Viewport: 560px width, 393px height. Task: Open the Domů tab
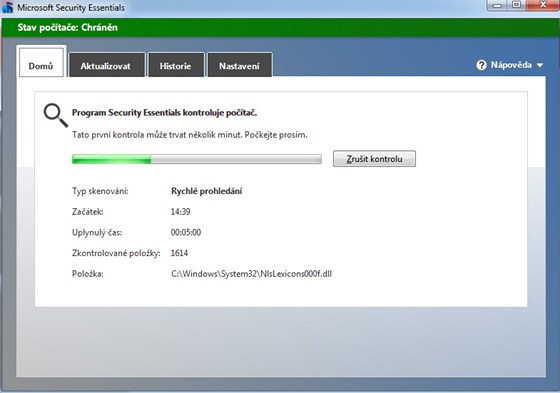pos(41,63)
